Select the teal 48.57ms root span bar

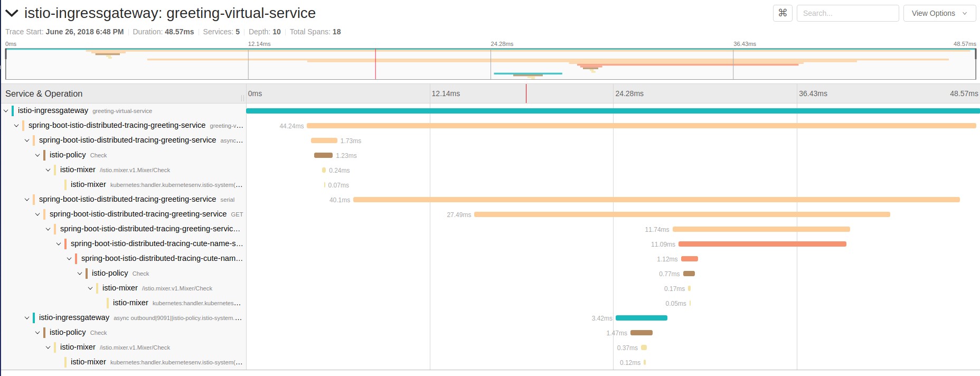click(613, 111)
